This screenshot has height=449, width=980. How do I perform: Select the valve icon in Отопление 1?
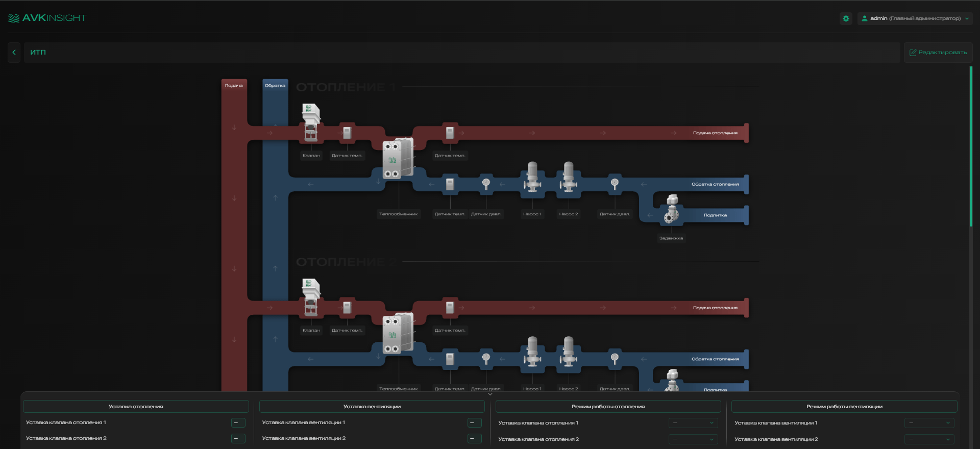(x=311, y=122)
